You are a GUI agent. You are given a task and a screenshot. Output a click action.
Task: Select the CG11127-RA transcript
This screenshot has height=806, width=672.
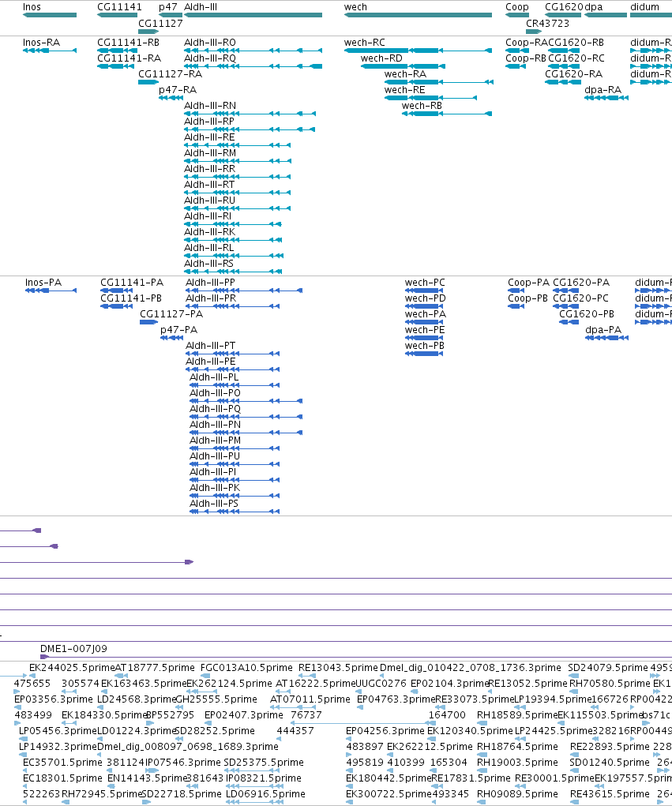tap(148, 82)
